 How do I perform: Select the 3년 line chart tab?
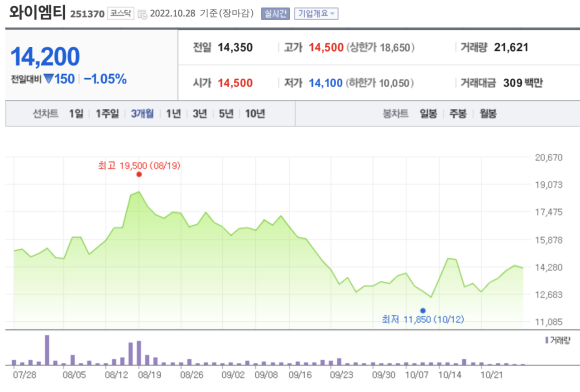point(200,114)
